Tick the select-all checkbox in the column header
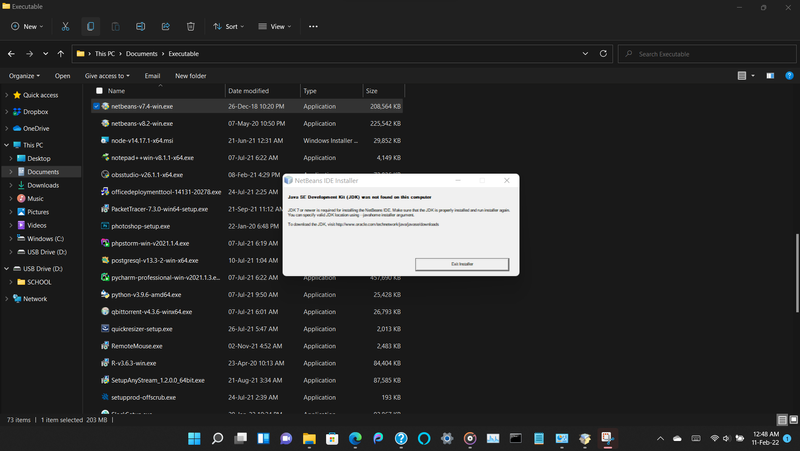This screenshot has height=451, width=800. [x=98, y=91]
